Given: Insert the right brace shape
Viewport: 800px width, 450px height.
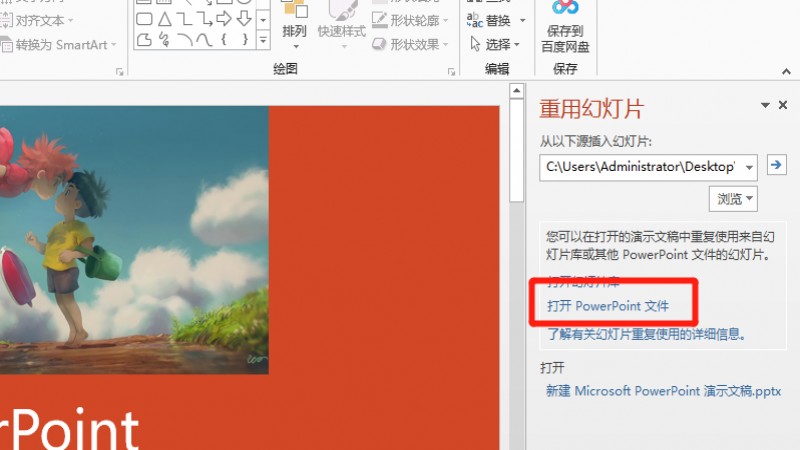Looking at the screenshot, I should [245, 40].
